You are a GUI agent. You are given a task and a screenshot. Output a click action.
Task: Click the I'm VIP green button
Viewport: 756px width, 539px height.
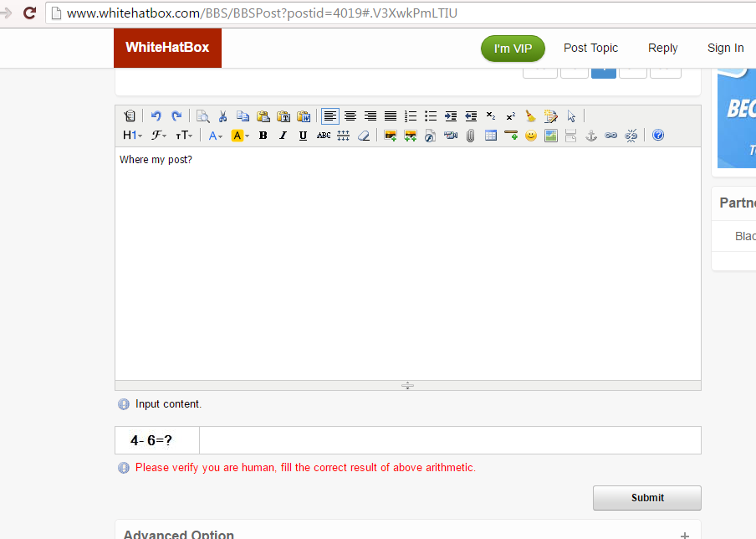(513, 49)
